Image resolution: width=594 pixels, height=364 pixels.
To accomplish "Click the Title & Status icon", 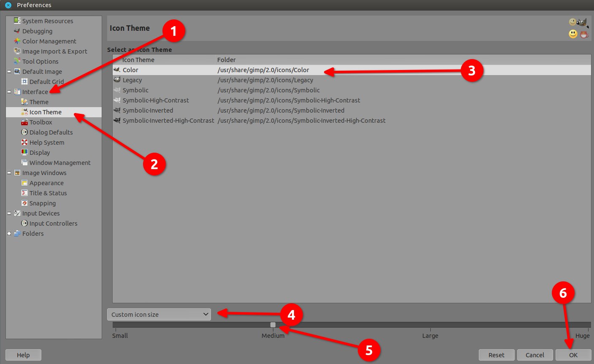I will [24, 193].
